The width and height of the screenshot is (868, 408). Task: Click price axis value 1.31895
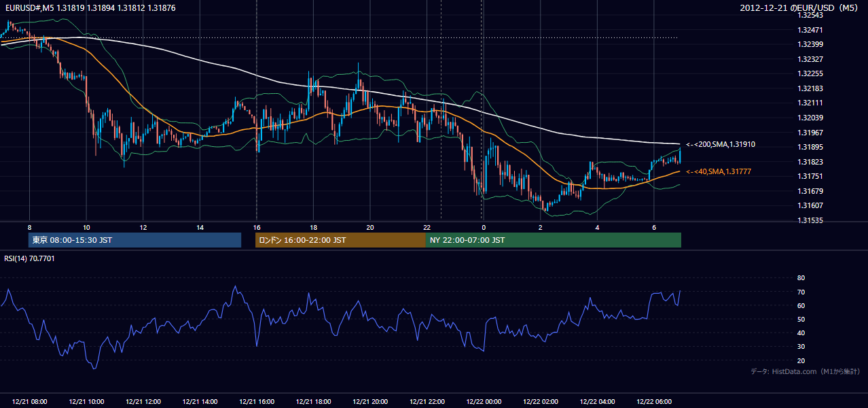pyautogui.click(x=810, y=147)
